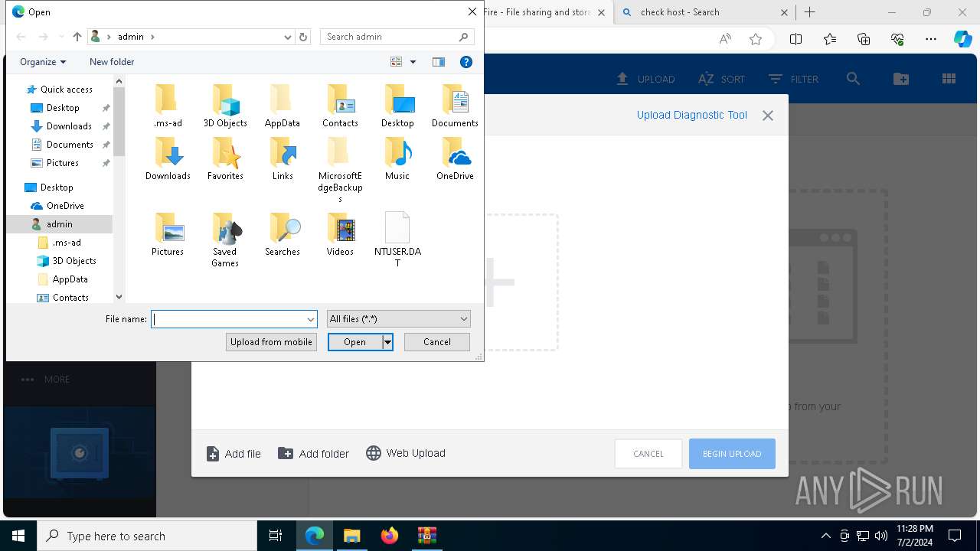
Task: Select the Downloads folder in file list
Action: pyautogui.click(x=168, y=159)
